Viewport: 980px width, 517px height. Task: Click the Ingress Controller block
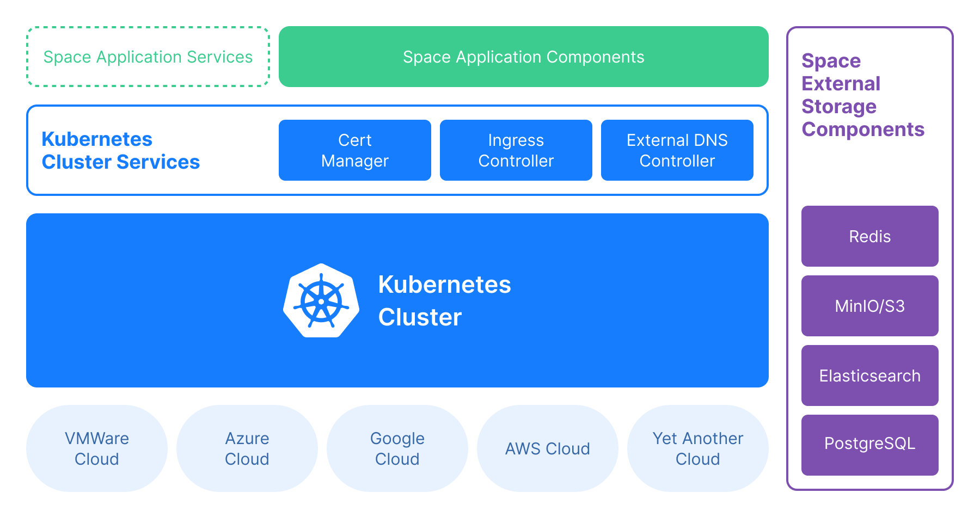coord(516,150)
